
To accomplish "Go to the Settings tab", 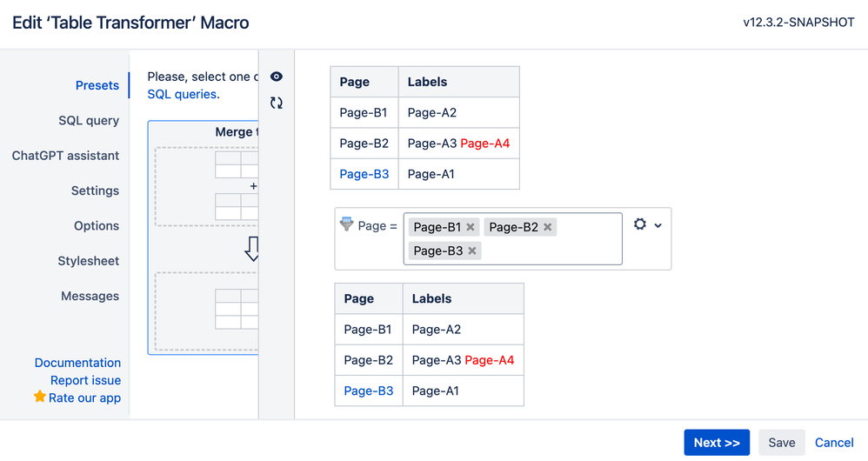I will tap(95, 190).
